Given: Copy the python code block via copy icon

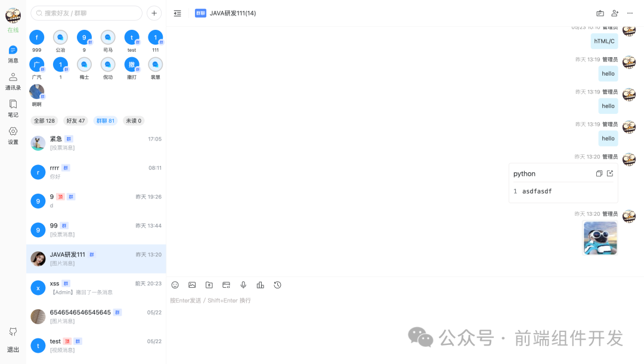Looking at the screenshot, I should pos(599,173).
